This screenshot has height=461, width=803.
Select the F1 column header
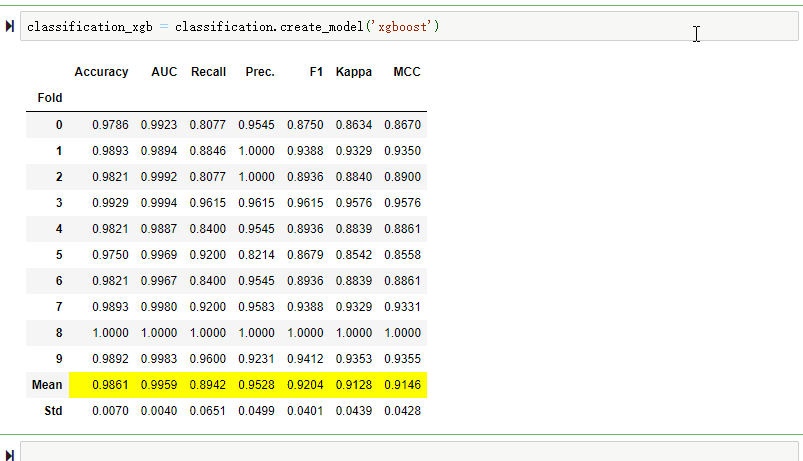pyautogui.click(x=316, y=72)
